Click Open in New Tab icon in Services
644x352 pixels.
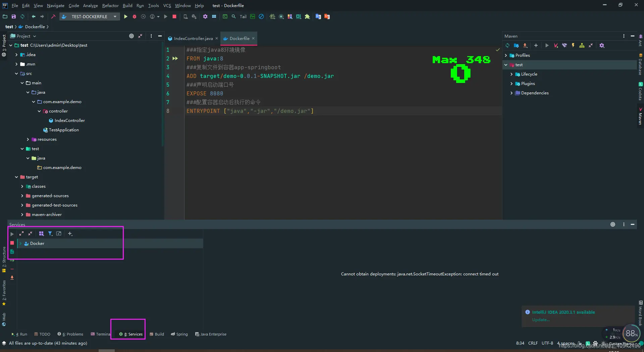tap(59, 233)
